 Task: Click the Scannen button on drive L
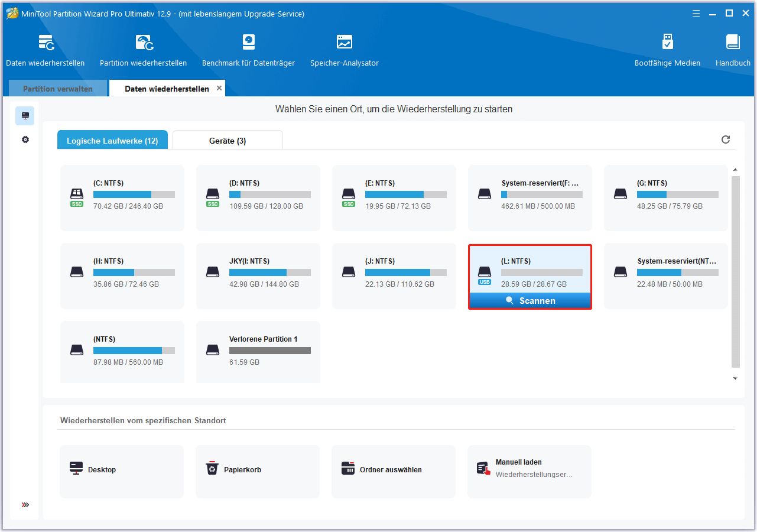(530, 301)
